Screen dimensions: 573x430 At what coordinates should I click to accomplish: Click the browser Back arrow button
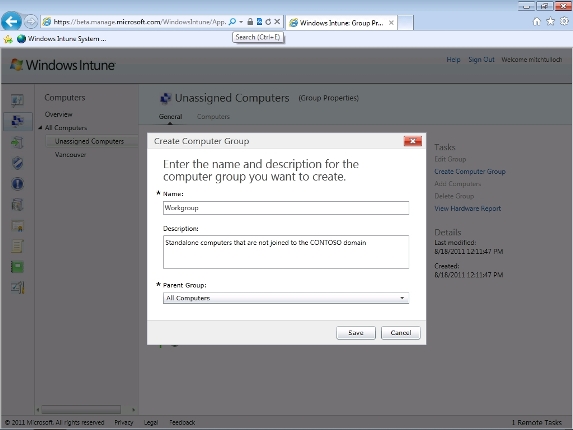point(11,22)
